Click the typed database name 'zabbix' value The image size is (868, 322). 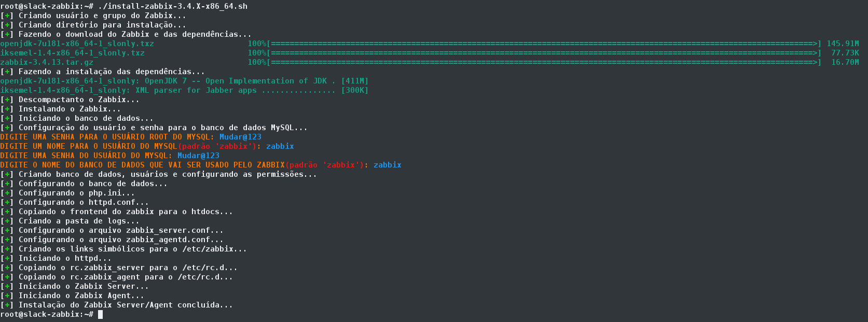tap(387, 165)
